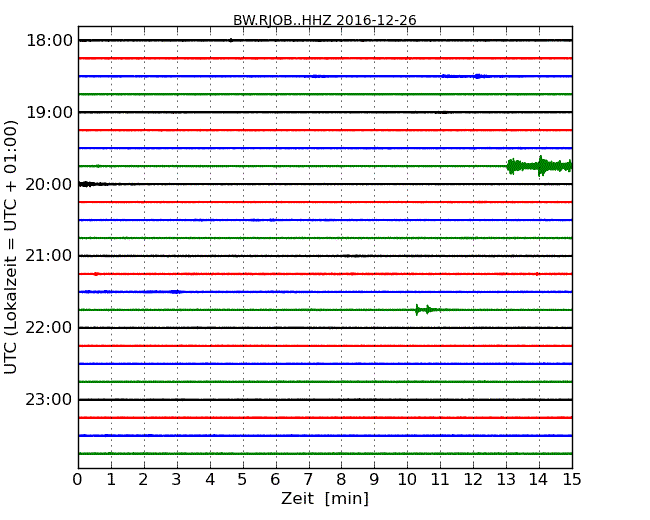Click the blue disturbance near minute 12 at 18:30

click(478, 76)
